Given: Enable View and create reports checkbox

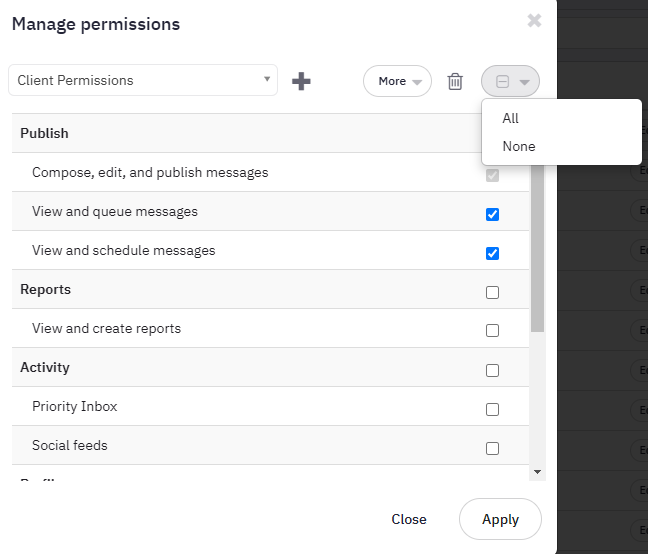Looking at the screenshot, I should pos(492,331).
